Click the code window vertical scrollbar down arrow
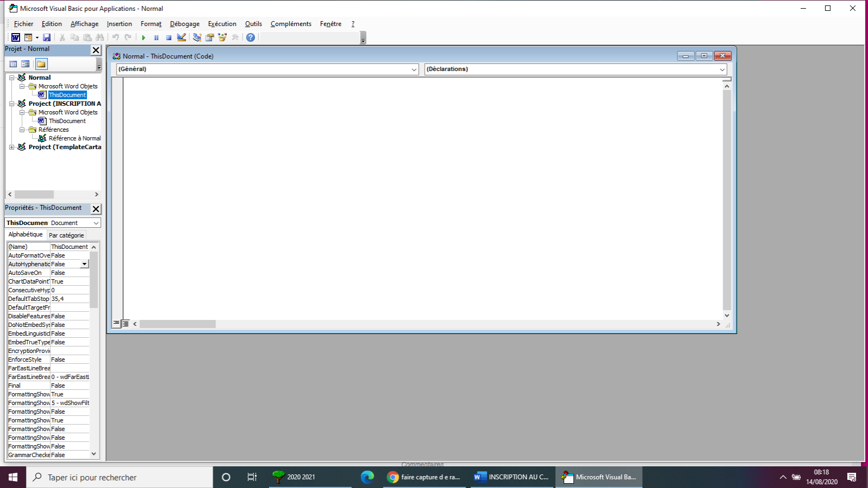The height and width of the screenshot is (488, 868). click(727, 315)
